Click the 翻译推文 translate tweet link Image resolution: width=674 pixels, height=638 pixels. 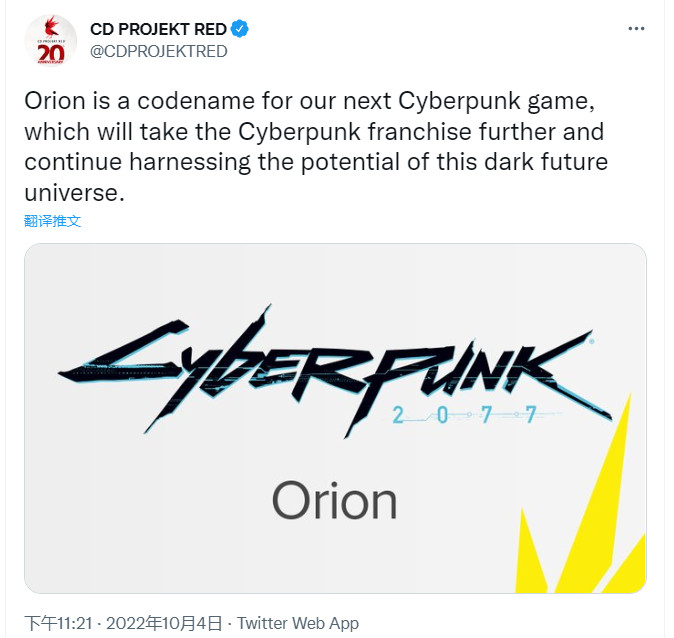[52, 221]
